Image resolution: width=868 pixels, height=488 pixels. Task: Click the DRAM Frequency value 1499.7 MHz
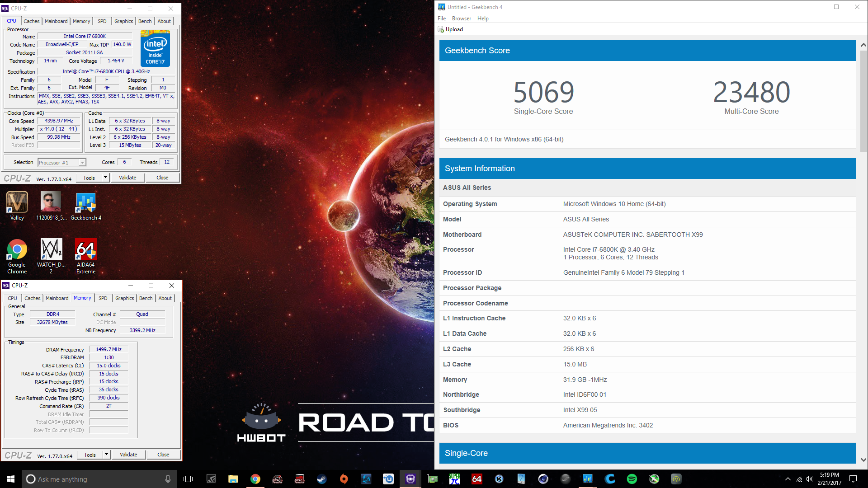coord(108,349)
